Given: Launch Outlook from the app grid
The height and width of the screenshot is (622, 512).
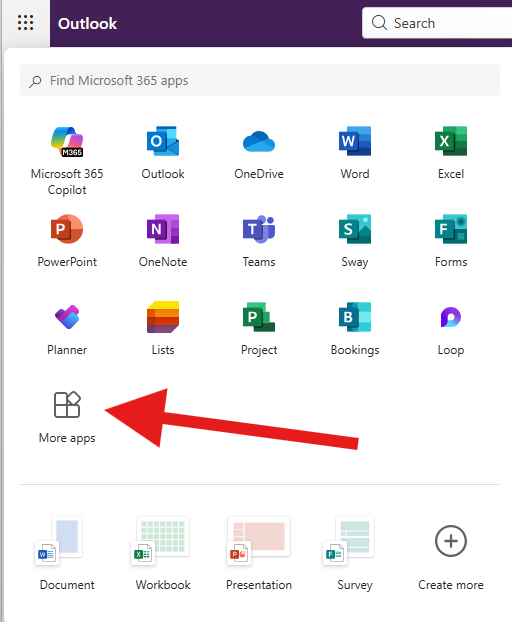Looking at the screenshot, I should (163, 153).
